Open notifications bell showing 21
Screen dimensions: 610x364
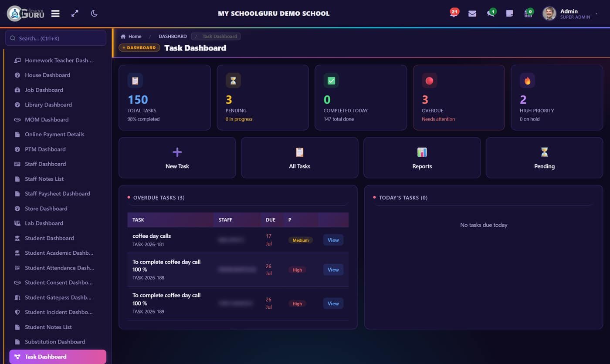[454, 13]
